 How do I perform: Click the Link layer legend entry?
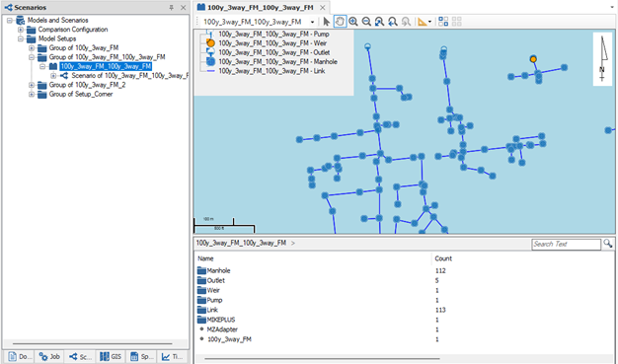tap(271, 71)
